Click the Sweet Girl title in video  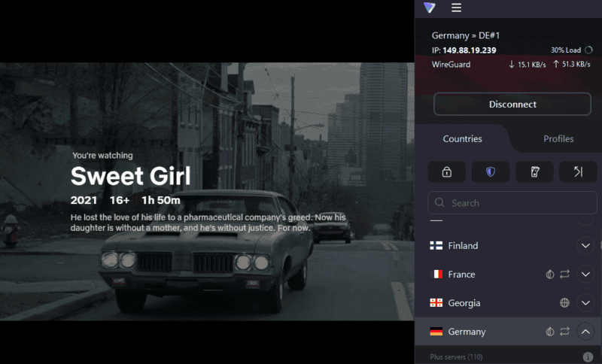pyautogui.click(x=130, y=176)
